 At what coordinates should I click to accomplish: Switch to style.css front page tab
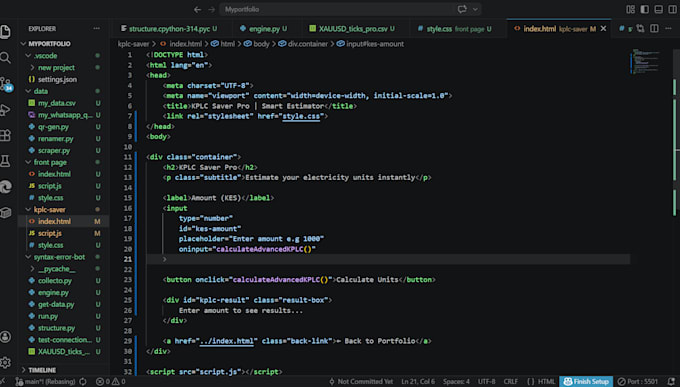click(455, 29)
